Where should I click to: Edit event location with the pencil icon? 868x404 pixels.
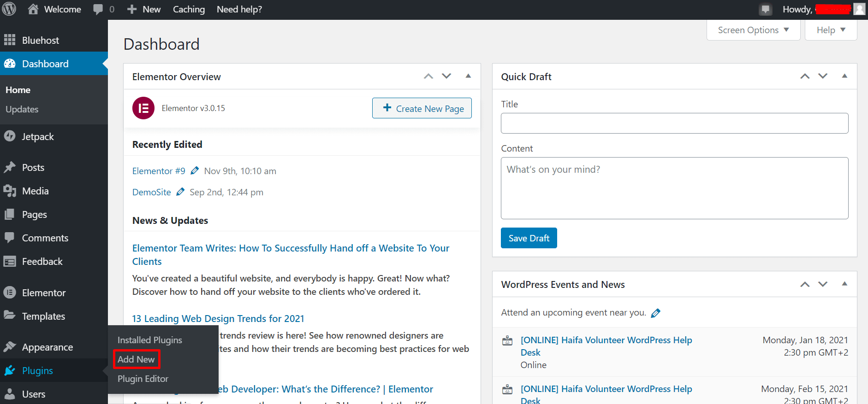[655, 313]
